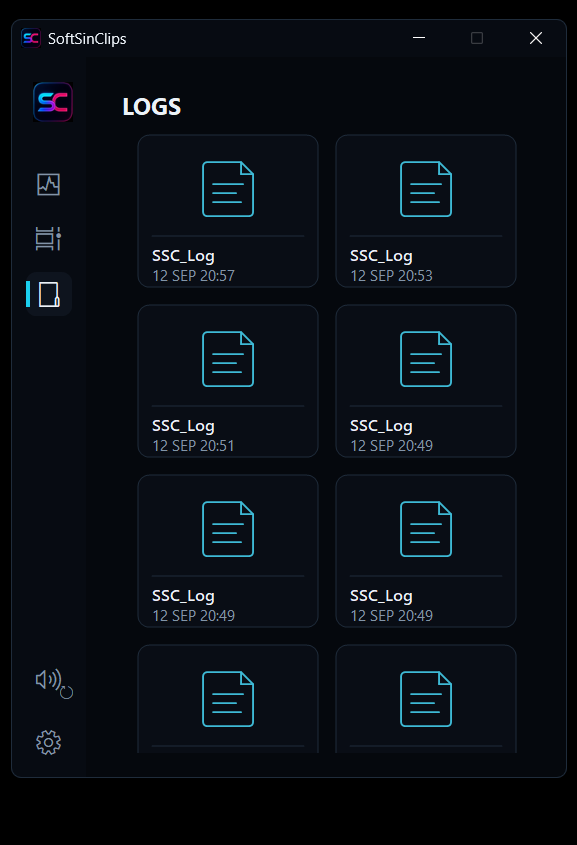
Task: Select the logs sidebar tab
Action: click(x=49, y=294)
